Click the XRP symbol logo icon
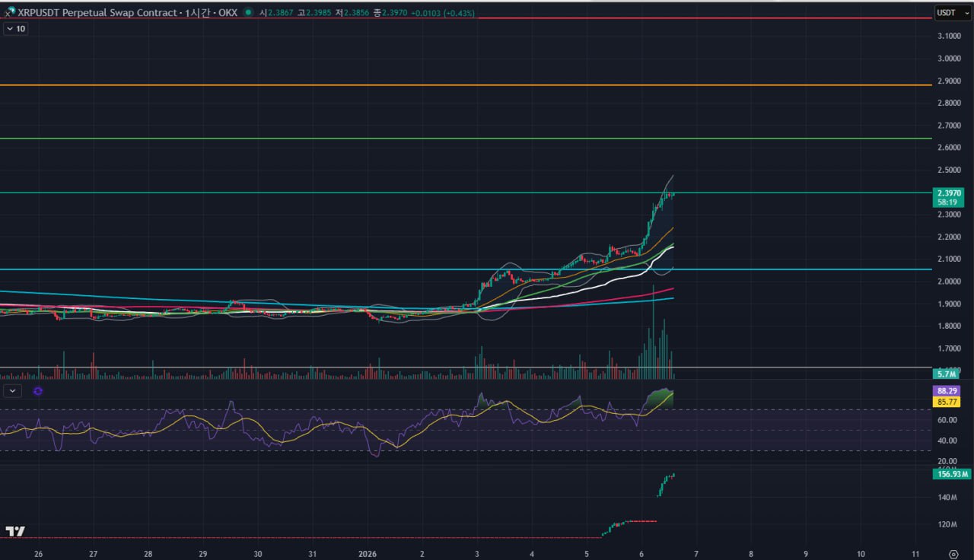974x560 pixels. [10, 12]
